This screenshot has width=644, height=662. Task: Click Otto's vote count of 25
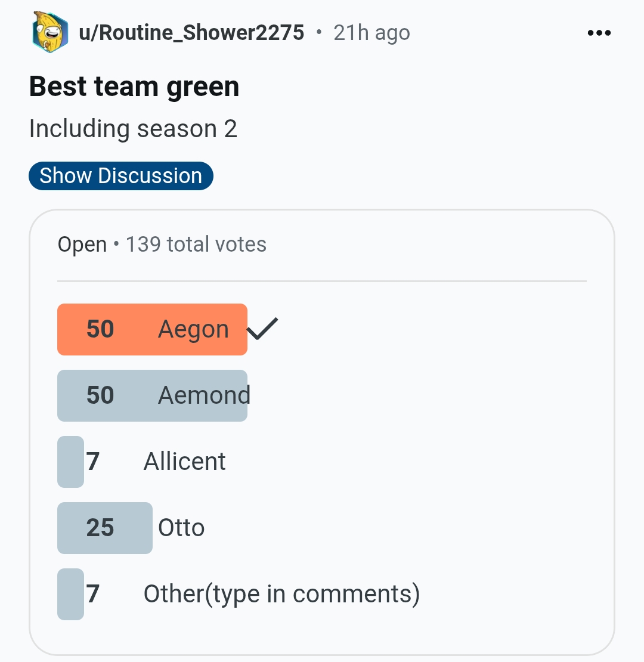click(x=100, y=528)
